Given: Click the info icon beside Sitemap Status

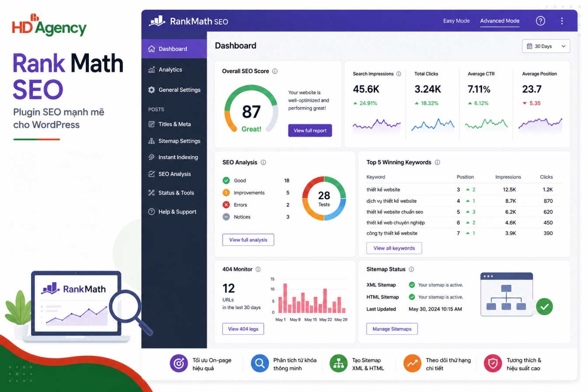Looking at the screenshot, I should [x=411, y=269].
